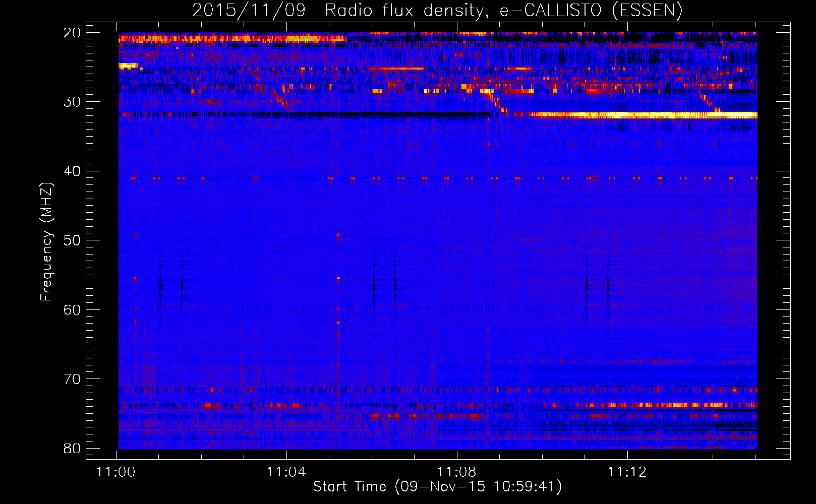Image resolution: width=816 pixels, height=504 pixels.
Task: Click the '80' frequency tick label
Action: coord(73,448)
